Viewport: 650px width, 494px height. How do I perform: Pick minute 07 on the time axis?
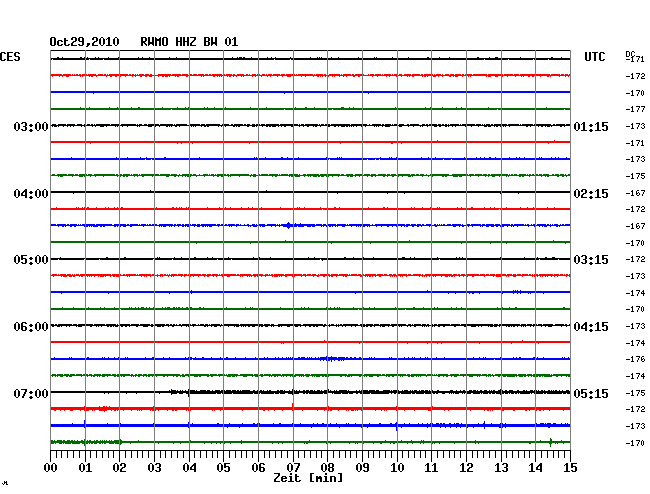[293, 467]
